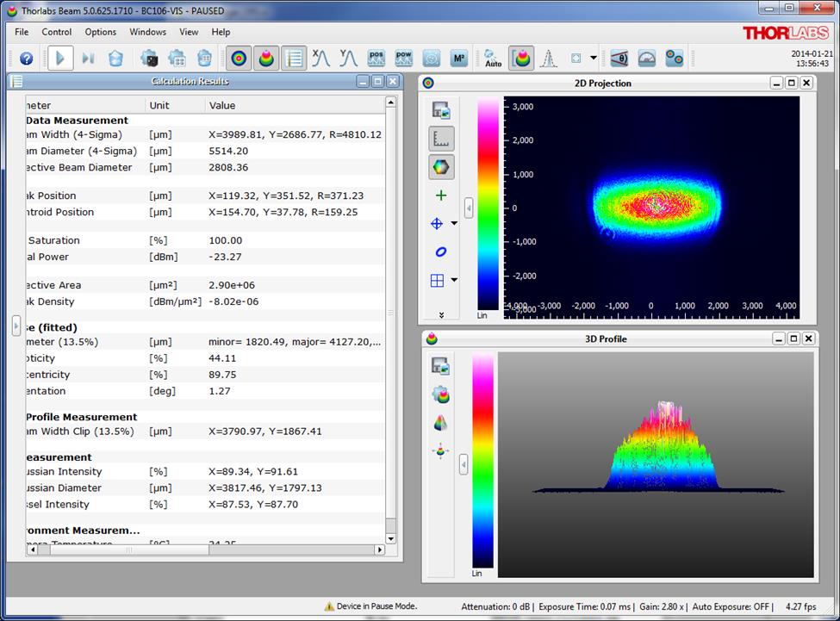Open the X Profile plot icon

[x=321, y=59]
